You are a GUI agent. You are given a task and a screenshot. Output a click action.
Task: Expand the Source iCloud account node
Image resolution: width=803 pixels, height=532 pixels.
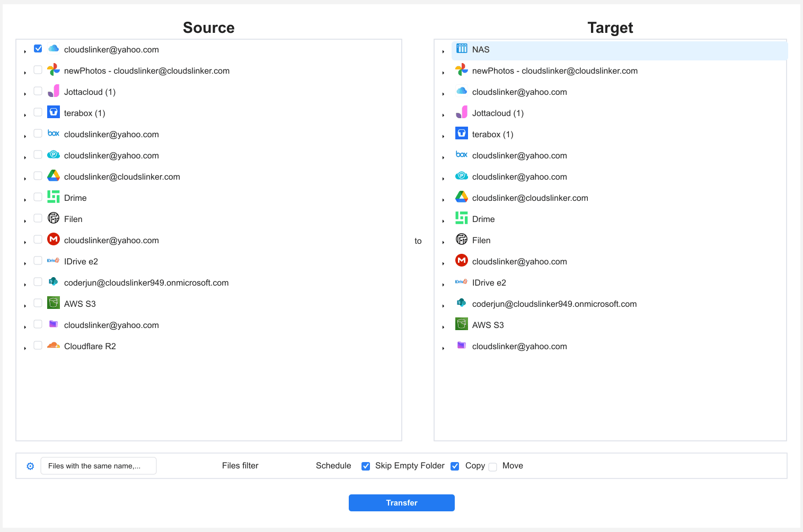25,51
